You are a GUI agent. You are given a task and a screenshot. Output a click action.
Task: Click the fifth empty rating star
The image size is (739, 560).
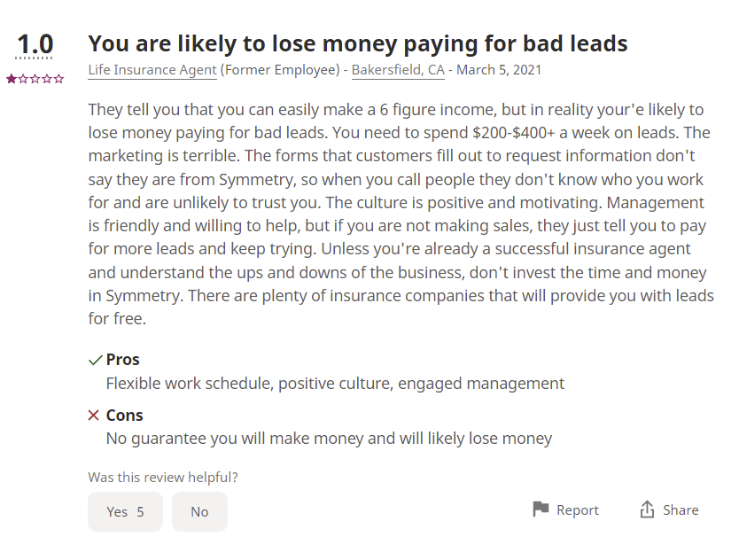pos(58,79)
